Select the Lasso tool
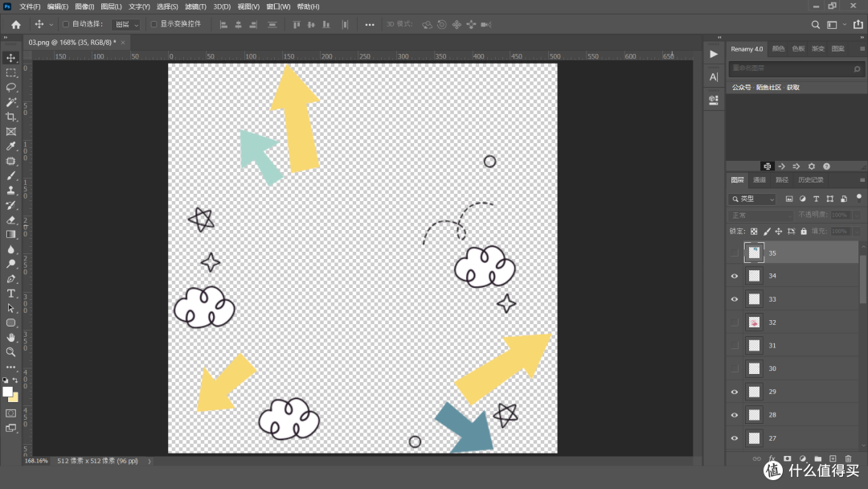 11,88
